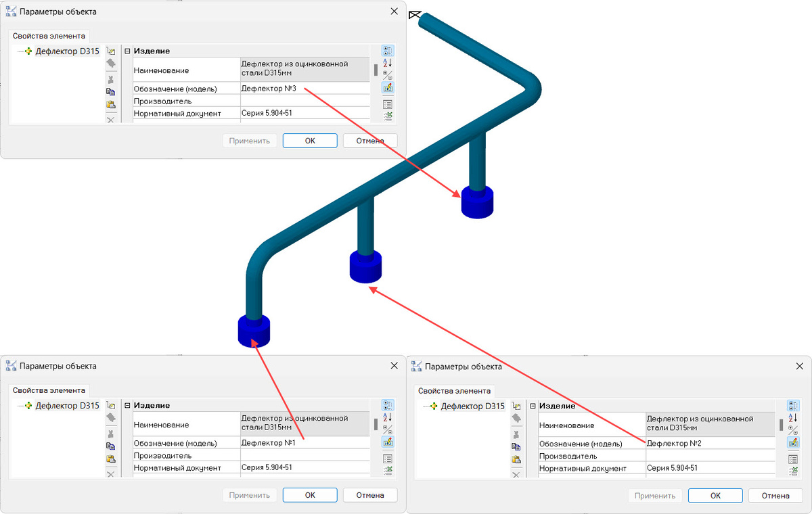The width and height of the screenshot is (812, 514).
Task: Open the Свойства элемента tab in the Дефлектор №3 dialog
Action: (x=49, y=36)
